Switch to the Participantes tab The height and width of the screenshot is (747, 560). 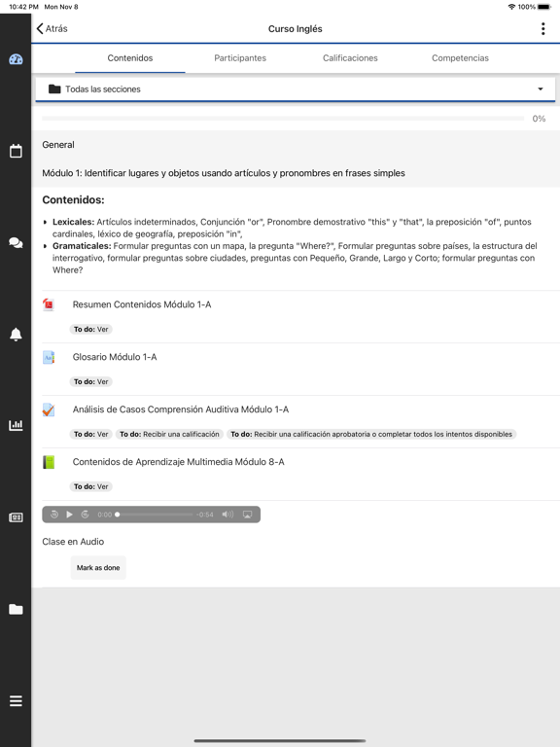pyautogui.click(x=240, y=58)
